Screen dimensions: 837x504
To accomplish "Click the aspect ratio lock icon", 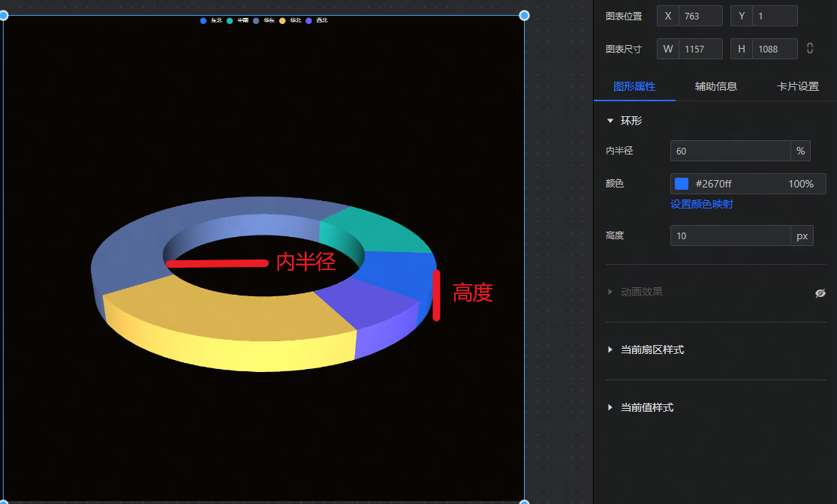I will pos(810,49).
